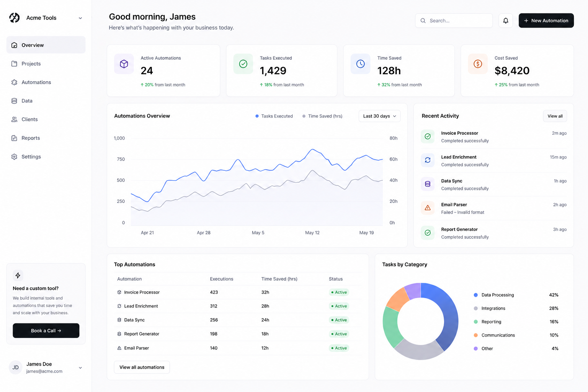Expand the James Doe account menu chevron
The height and width of the screenshot is (392, 588).
point(80,368)
